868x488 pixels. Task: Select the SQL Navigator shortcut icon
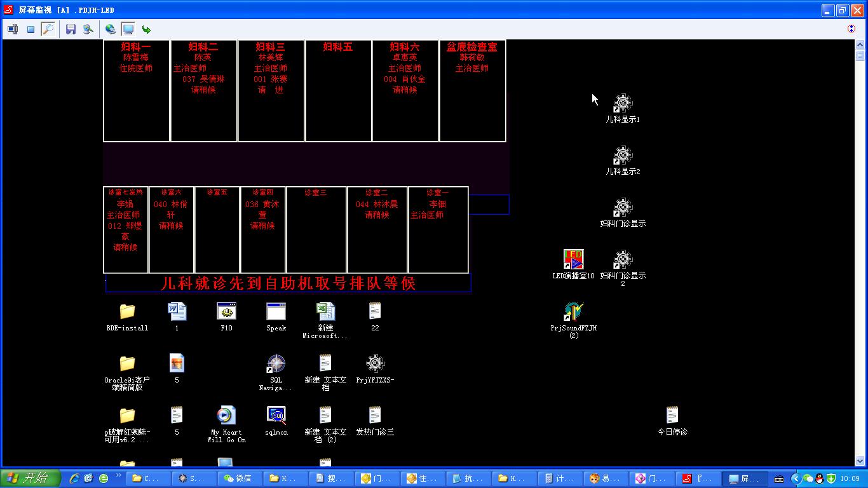[x=276, y=372]
